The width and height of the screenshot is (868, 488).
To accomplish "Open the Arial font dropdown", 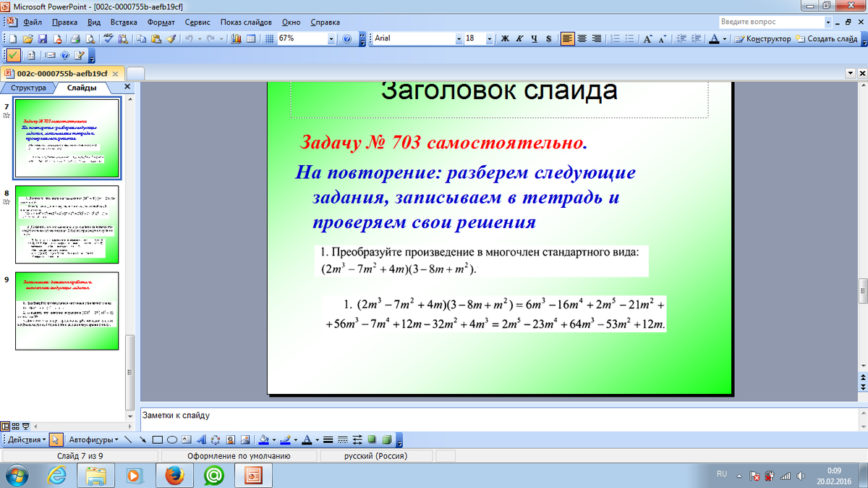I will 459,38.
